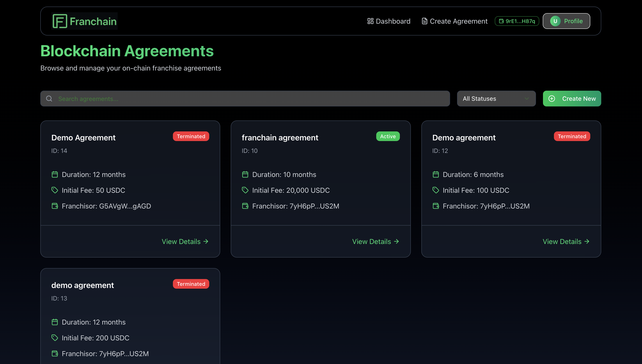The height and width of the screenshot is (364, 642).
Task: Click 'Duration: 6 months' text
Action: point(473,175)
